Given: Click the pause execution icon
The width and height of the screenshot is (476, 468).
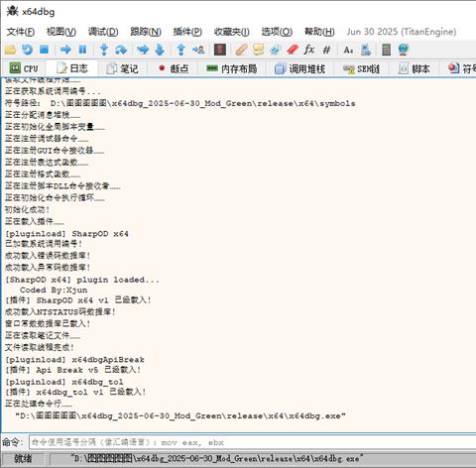Looking at the screenshot, I should click(x=82, y=50).
